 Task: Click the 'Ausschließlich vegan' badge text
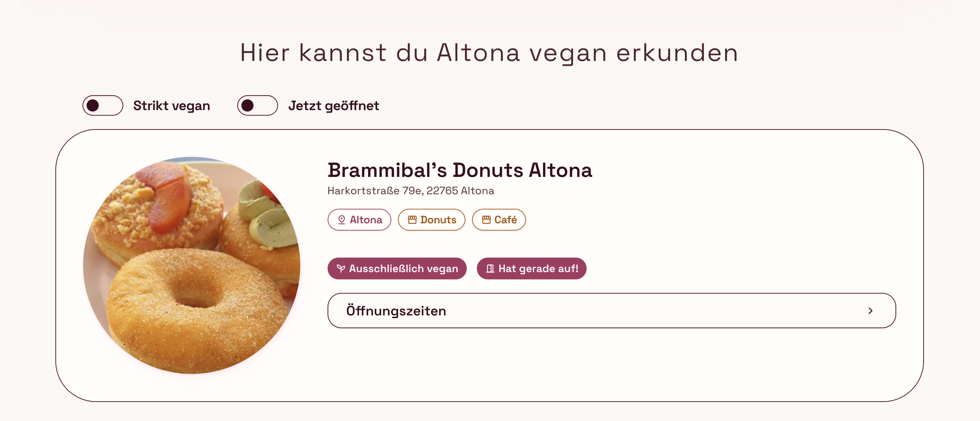[x=403, y=269]
